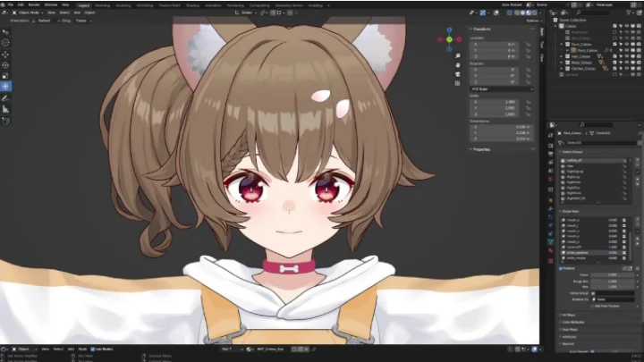Switch perspective/orthographic grid icon
Screen dimensions: 644x362
(458, 83)
